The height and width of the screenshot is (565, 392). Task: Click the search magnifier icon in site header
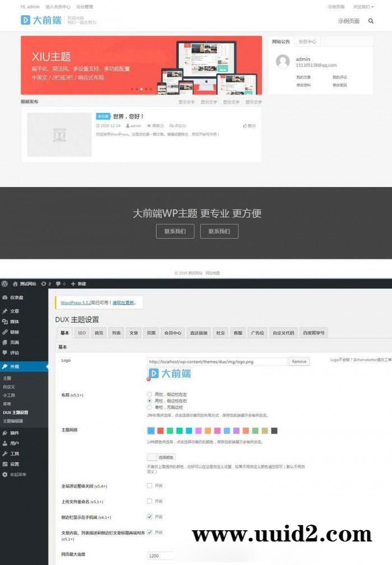click(371, 21)
